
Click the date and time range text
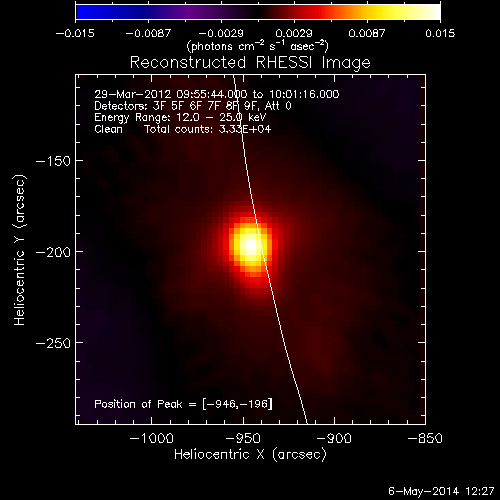click(217, 94)
